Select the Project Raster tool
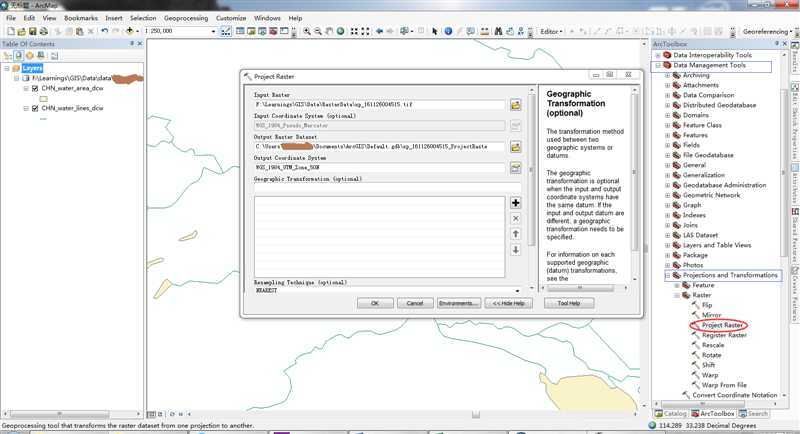Screen dimensions: 800x434 point(722,325)
